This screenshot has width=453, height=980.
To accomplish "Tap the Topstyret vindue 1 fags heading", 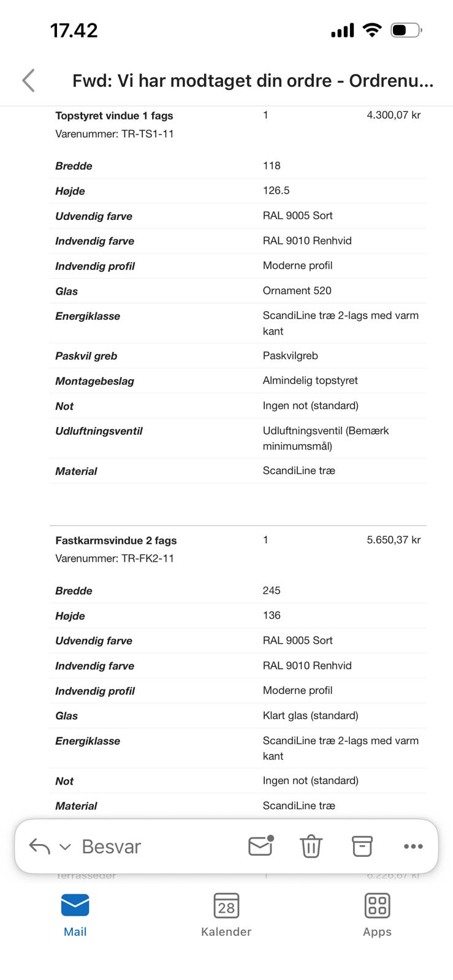I will tap(114, 116).
